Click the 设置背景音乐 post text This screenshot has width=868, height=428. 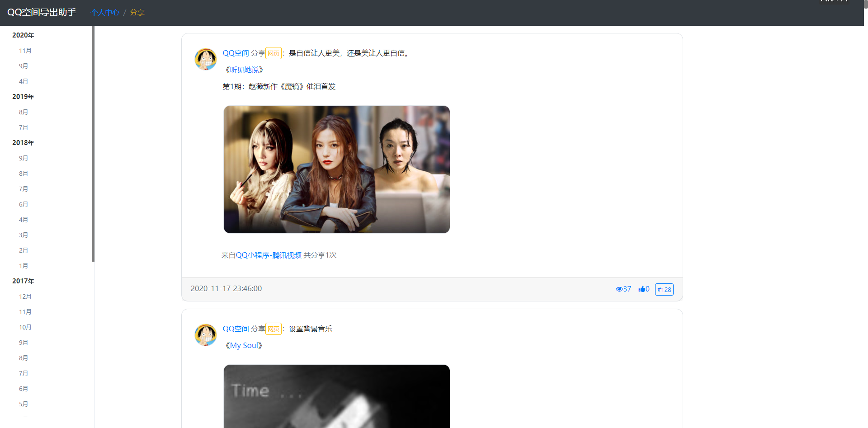click(x=311, y=329)
